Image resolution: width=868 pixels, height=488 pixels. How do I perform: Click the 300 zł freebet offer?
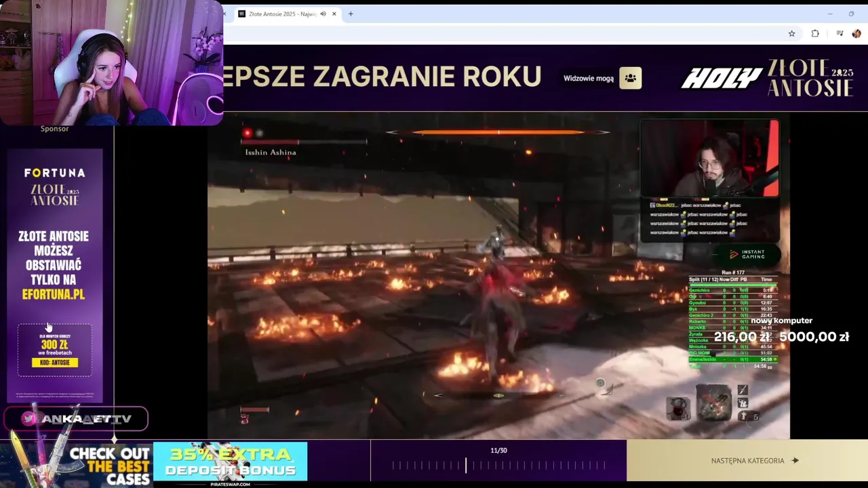pyautogui.click(x=54, y=348)
